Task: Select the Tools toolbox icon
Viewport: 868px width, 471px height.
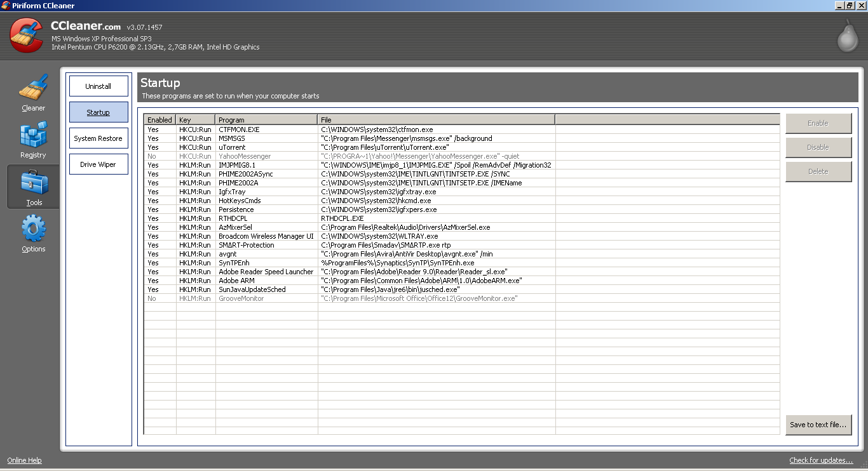Action: click(x=33, y=182)
